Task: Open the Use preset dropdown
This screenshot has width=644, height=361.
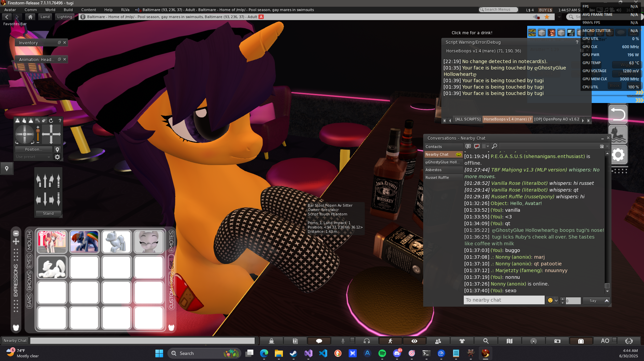Action: (33, 157)
